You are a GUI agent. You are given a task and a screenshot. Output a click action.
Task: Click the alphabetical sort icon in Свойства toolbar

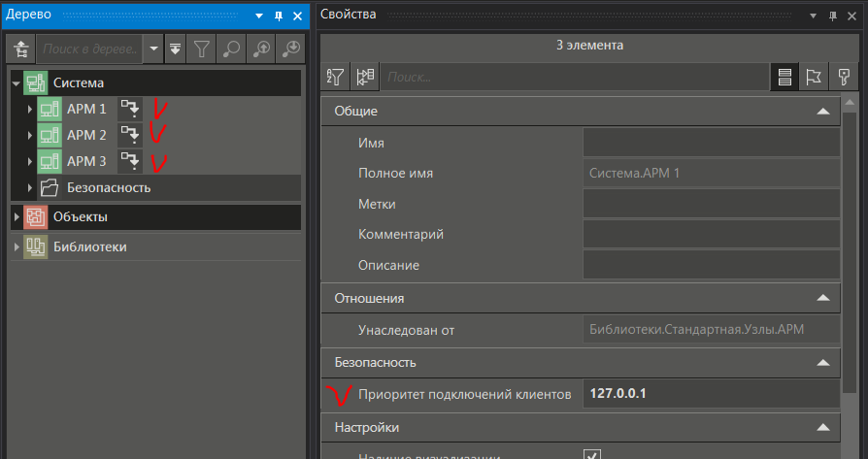336,77
